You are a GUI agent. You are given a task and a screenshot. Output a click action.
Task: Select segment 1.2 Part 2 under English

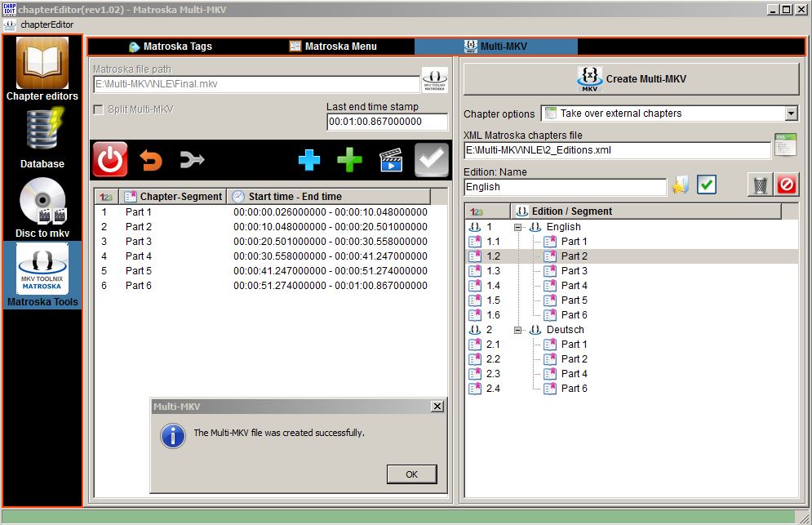(x=574, y=256)
